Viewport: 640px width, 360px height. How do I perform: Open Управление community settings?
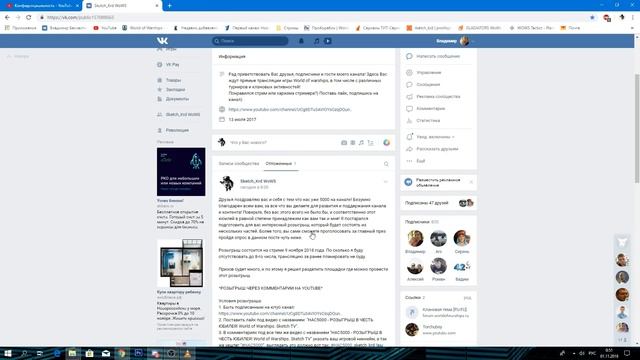point(429,72)
